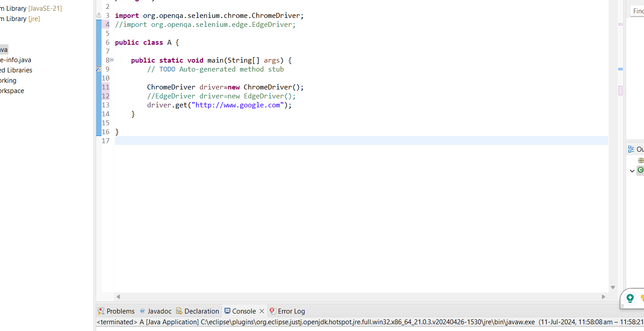Click the grid icon below the Outline header
Image resolution: width=644 pixels, height=331 pixels.
point(641,160)
